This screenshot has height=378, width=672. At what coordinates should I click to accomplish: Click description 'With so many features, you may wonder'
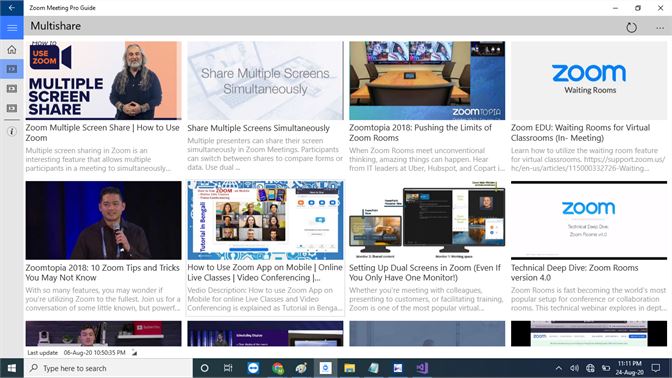[x=103, y=299]
